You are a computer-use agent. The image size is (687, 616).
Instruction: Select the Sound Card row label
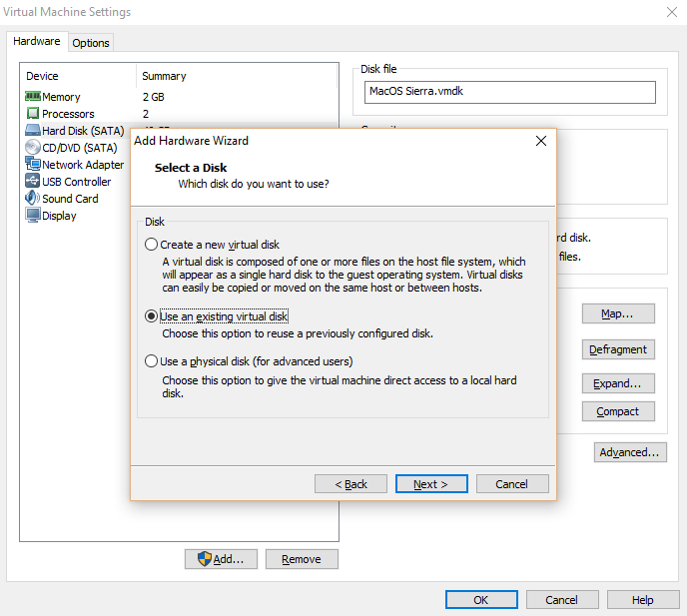coord(70,199)
